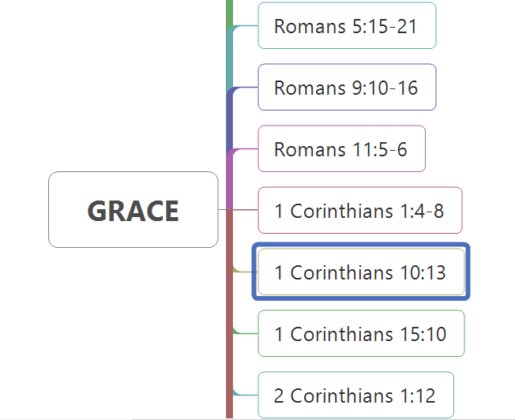Click empty canvas below the GRACE node

click(x=131, y=328)
